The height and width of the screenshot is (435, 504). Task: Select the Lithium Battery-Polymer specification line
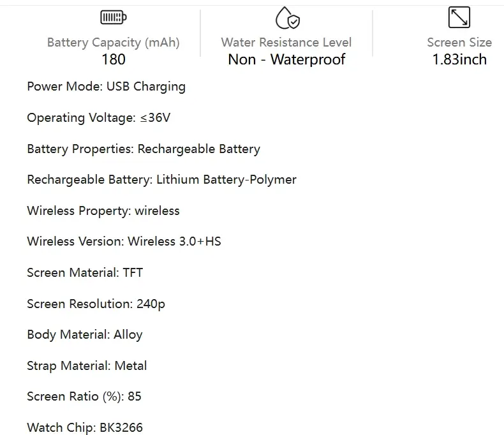161,180
